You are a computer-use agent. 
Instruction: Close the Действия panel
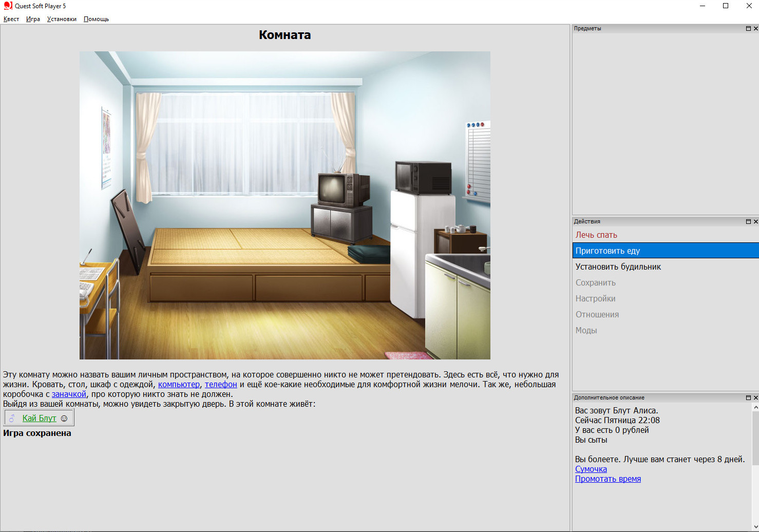[755, 222]
